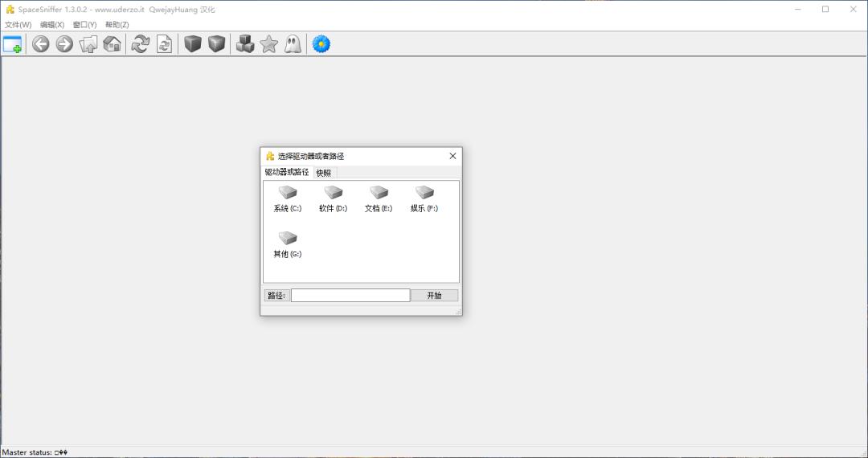Start a new master scan with the refresh arrows icon
The width and height of the screenshot is (868, 458).
tap(141, 44)
